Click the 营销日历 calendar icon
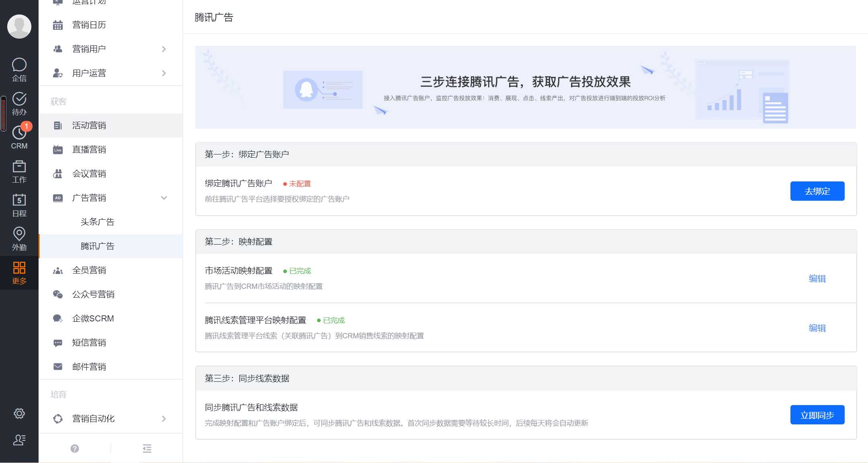The width and height of the screenshot is (868, 463). (x=58, y=25)
